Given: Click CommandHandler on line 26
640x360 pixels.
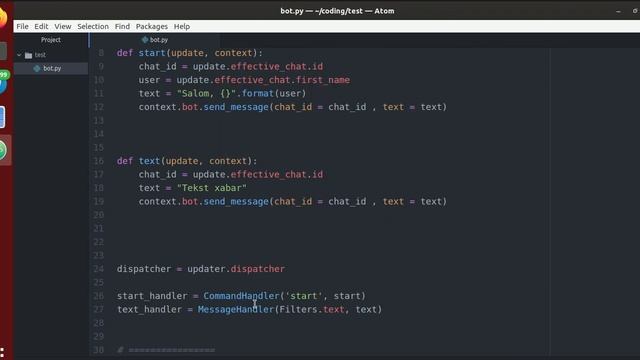Looking at the screenshot, I should click(x=241, y=296).
